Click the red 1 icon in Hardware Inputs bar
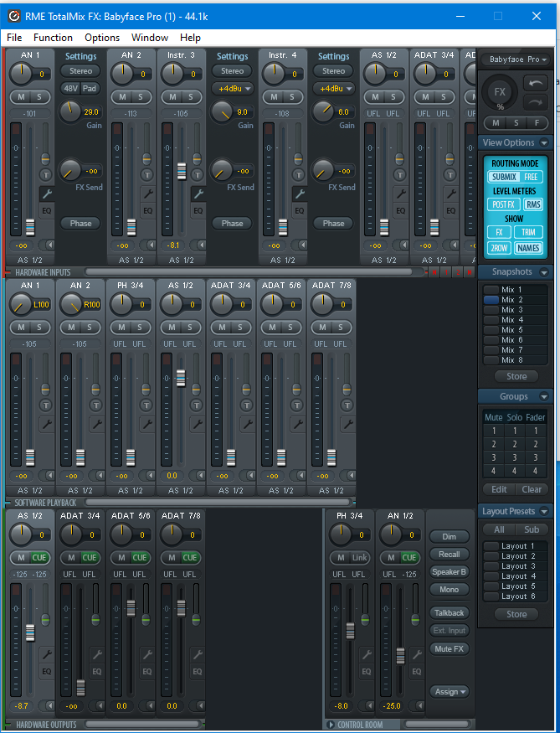Image resolution: width=560 pixels, height=733 pixels. coord(446,272)
